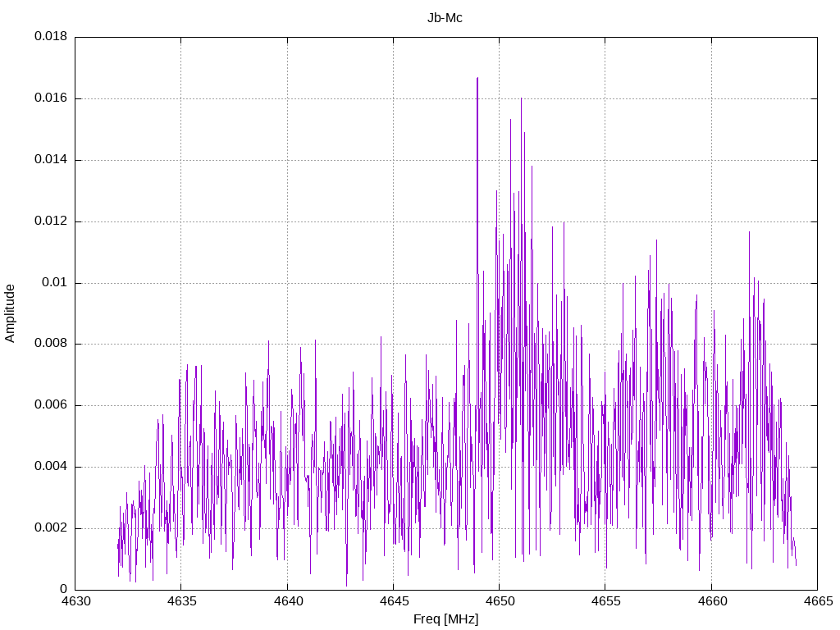The width and height of the screenshot is (840, 630).
Task: Click the x-axis tick label 4640
Action: coord(288,601)
